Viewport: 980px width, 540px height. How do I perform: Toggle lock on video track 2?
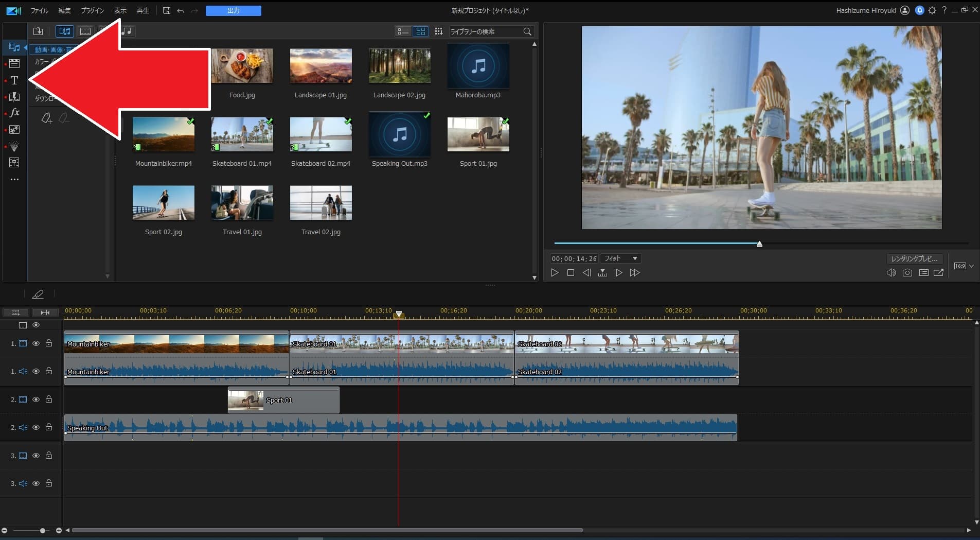click(x=49, y=399)
